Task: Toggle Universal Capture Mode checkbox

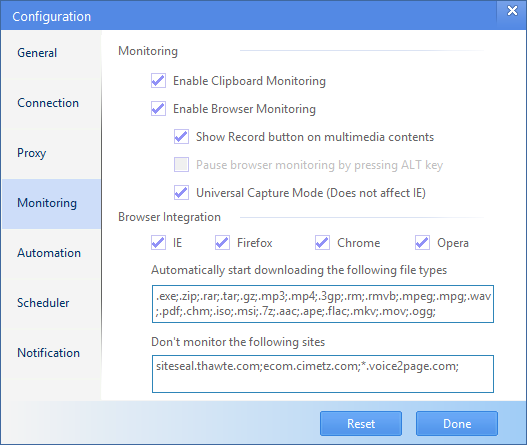Action: (181, 193)
